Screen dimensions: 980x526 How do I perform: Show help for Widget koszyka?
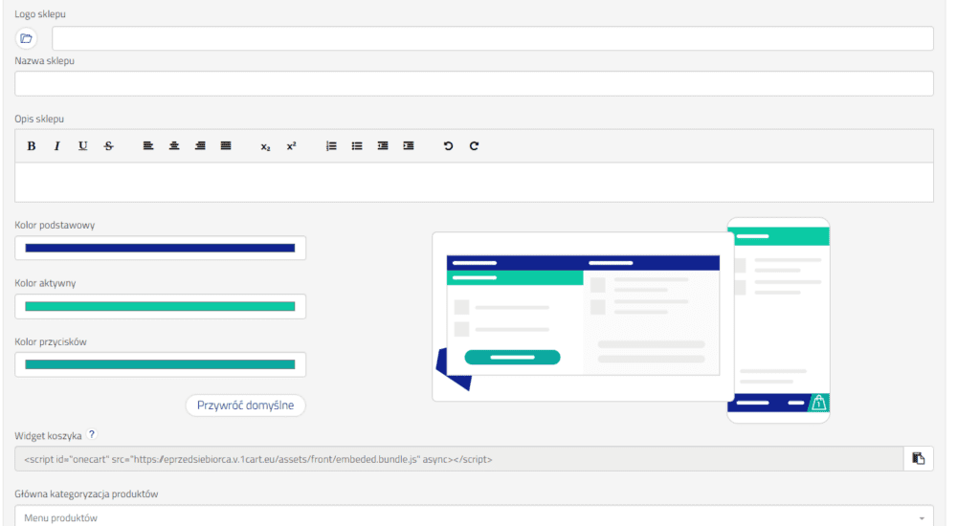point(92,434)
